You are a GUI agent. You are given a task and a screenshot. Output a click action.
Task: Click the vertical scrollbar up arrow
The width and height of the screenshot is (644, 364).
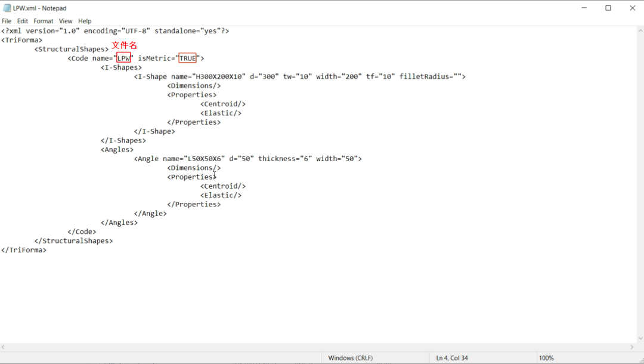tap(640, 30)
